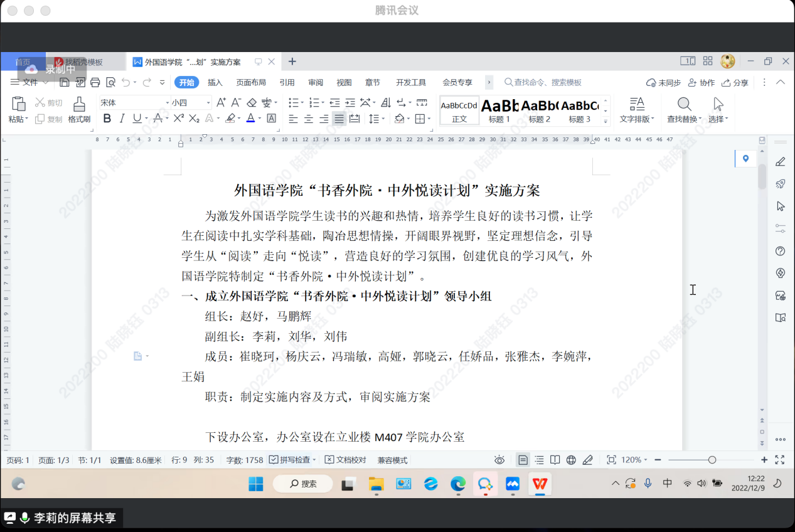
Task: Click the Format Painter (格式刷) icon
Action: [x=79, y=110]
